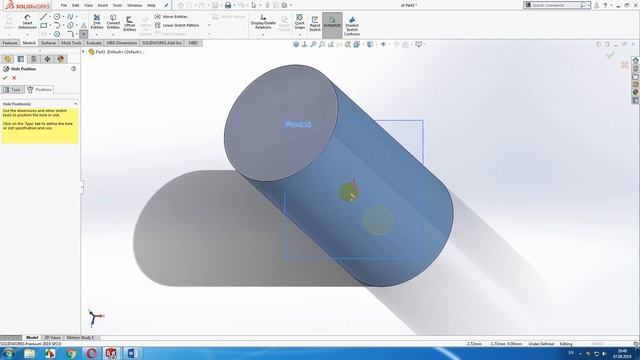Open View Settings monitor dropdown
Viewport: 640px width, 360px height.
coord(419,44)
